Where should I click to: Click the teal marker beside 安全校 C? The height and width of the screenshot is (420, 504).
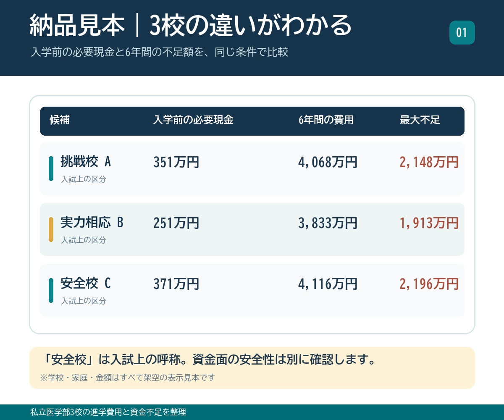[51, 290]
